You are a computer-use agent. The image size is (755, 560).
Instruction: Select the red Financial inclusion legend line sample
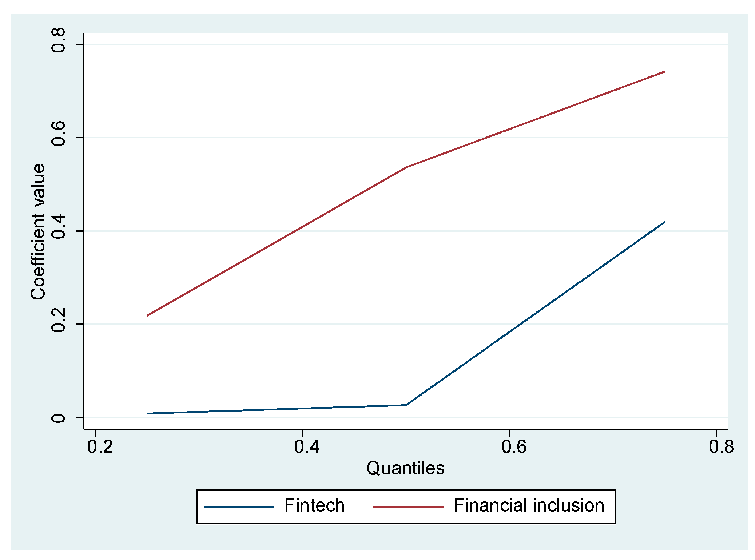pyautogui.click(x=408, y=507)
